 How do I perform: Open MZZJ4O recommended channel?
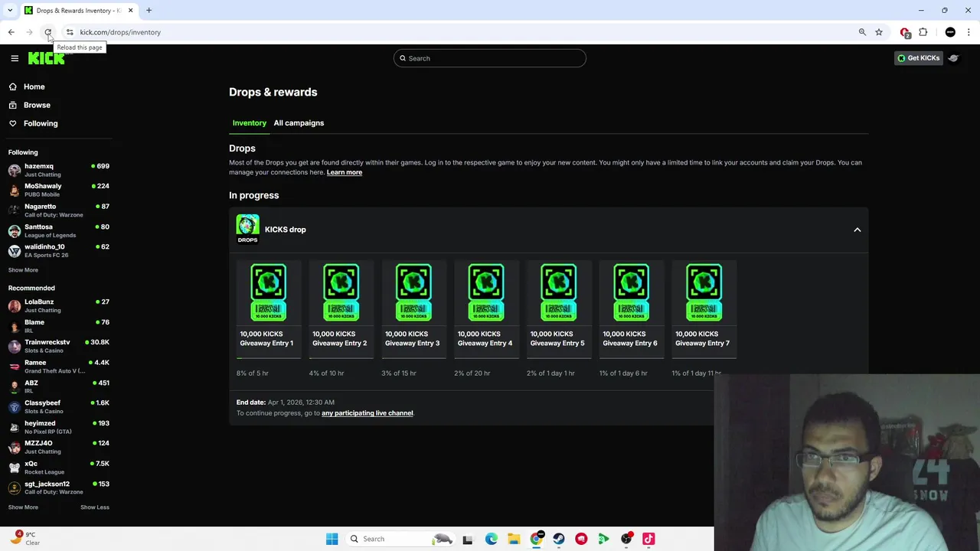59,447
